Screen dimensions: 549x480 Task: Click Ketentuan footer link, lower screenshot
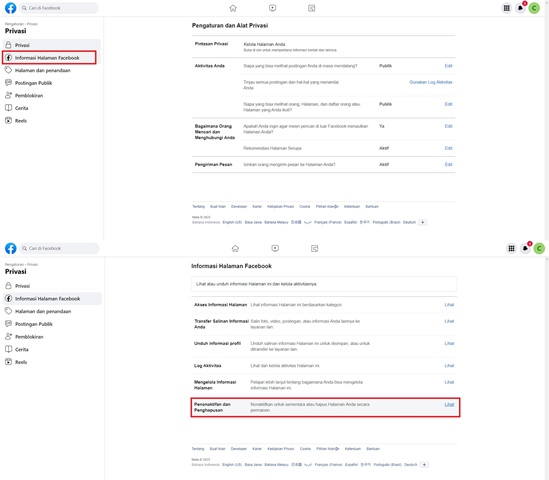(353, 448)
